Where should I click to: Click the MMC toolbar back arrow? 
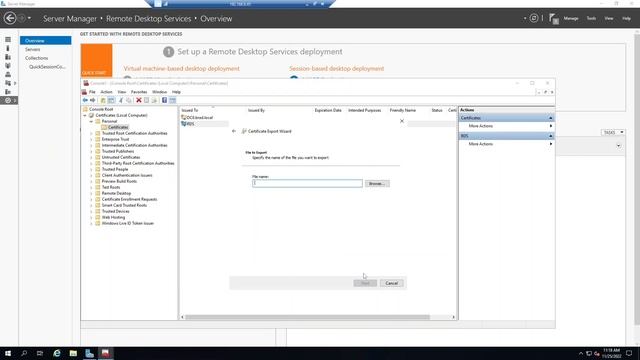pos(85,100)
